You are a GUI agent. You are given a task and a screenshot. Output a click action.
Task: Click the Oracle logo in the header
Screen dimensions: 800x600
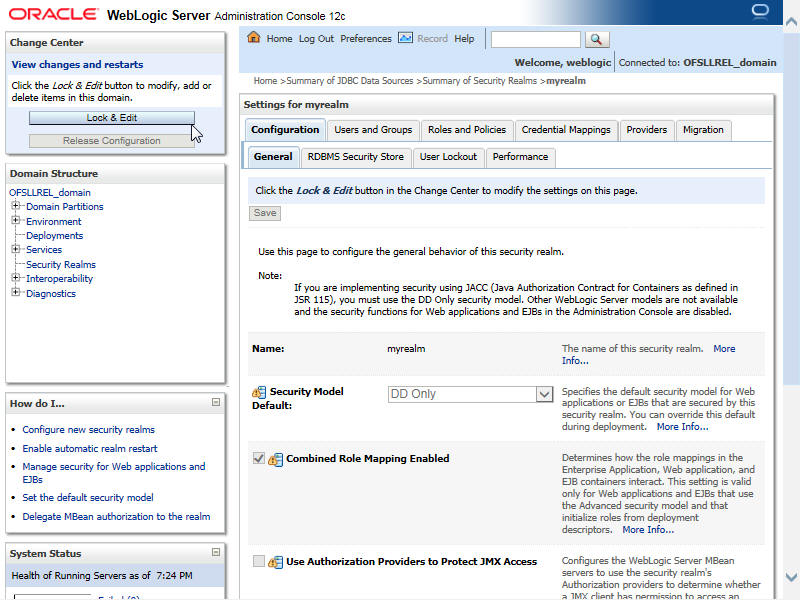53,14
